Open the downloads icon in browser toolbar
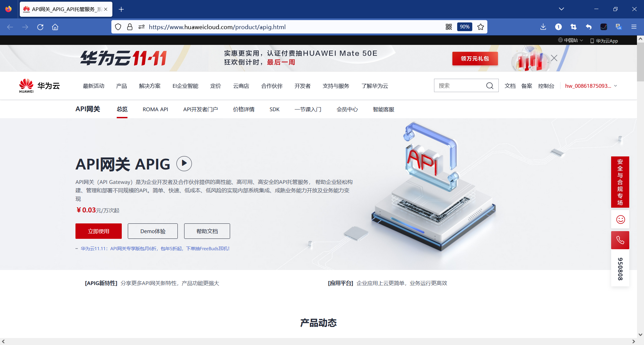The image size is (644, 345). pos(543,27)
